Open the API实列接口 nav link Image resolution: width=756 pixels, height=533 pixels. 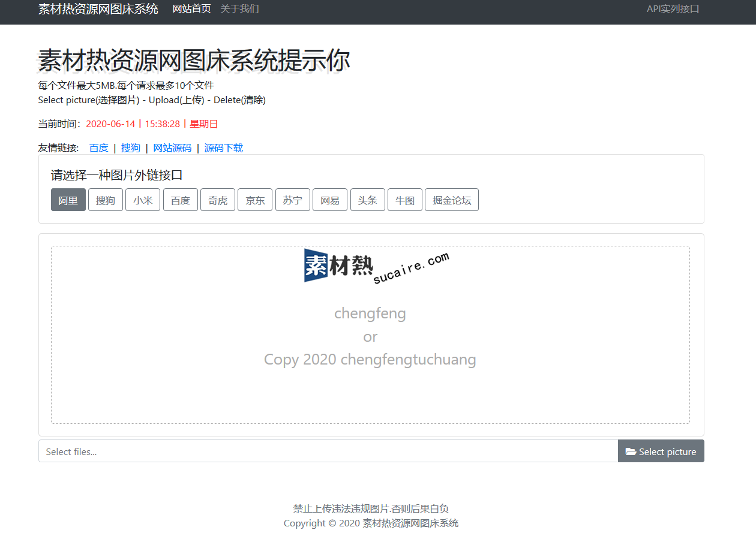coord(673,9)
